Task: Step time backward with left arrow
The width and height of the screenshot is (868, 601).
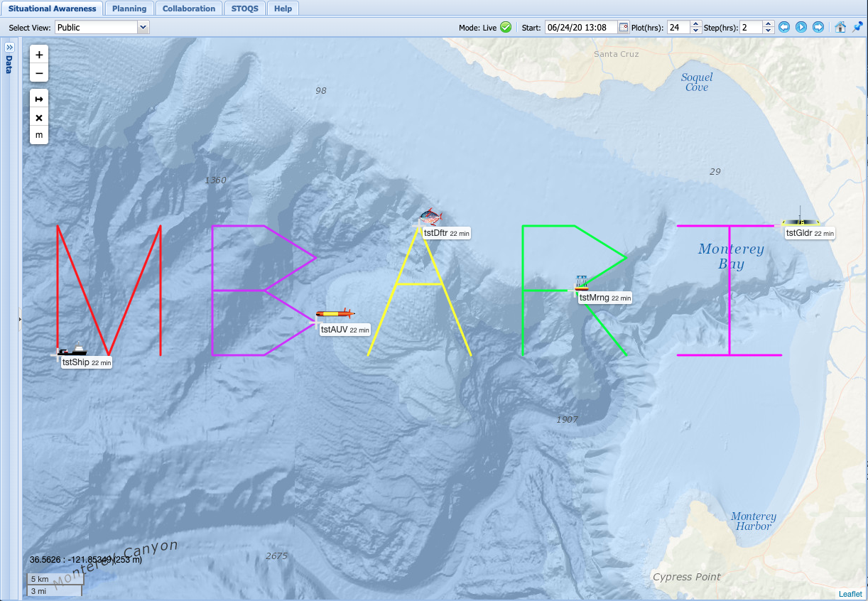Action: click(x=784, y=27)
